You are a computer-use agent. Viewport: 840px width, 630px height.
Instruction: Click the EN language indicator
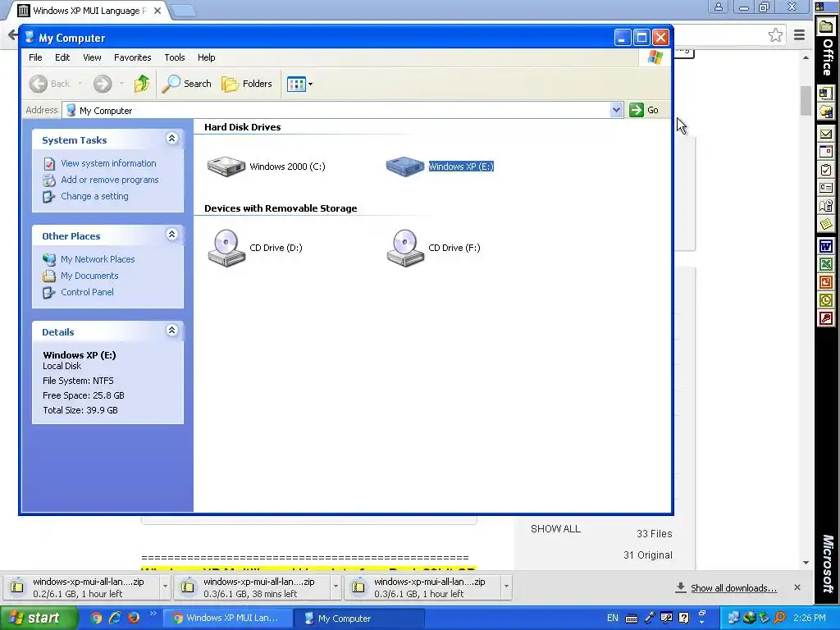point(612,618)
